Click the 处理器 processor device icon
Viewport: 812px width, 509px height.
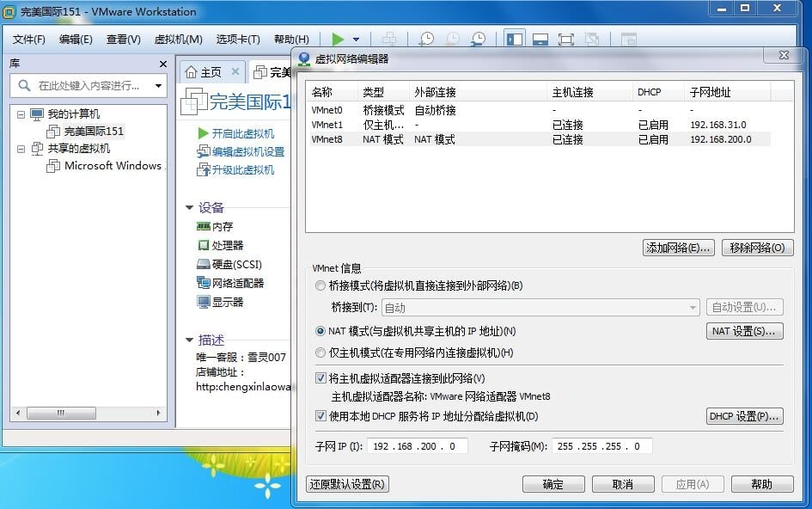point(203,245)
